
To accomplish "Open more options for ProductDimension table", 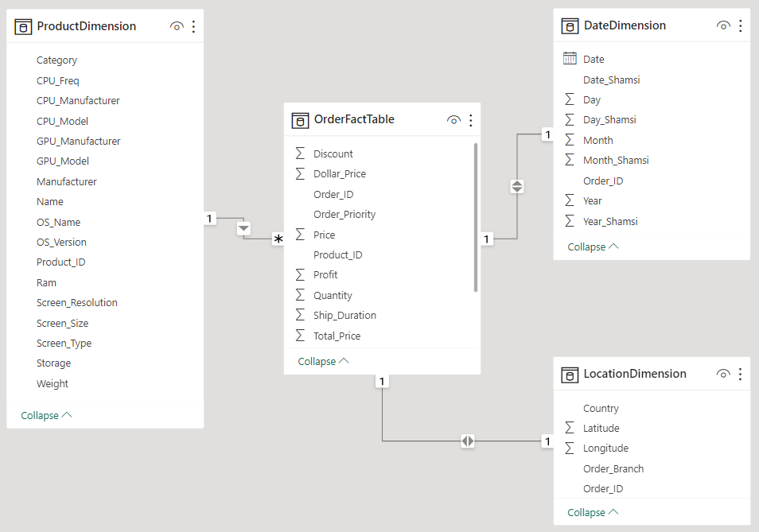I will click(193, 26).
